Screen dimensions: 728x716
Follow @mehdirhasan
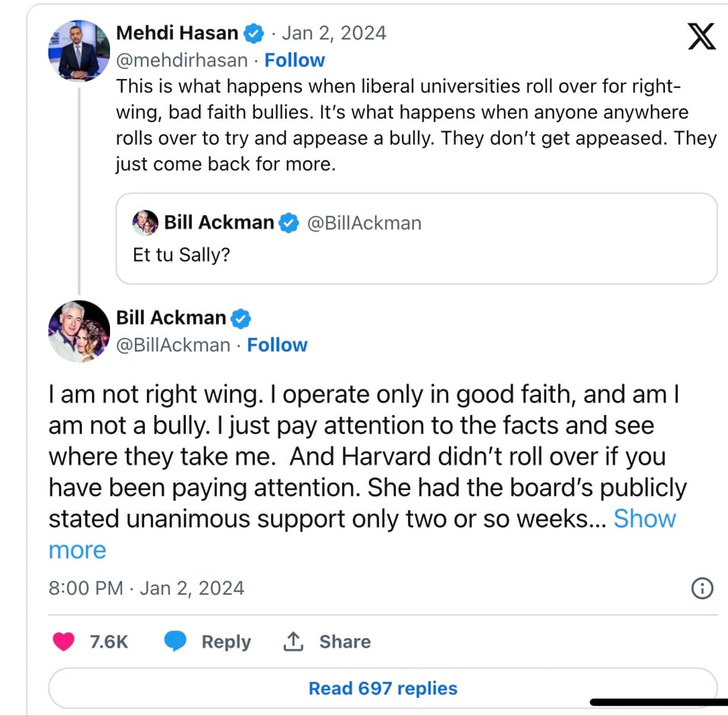point(294,60)
